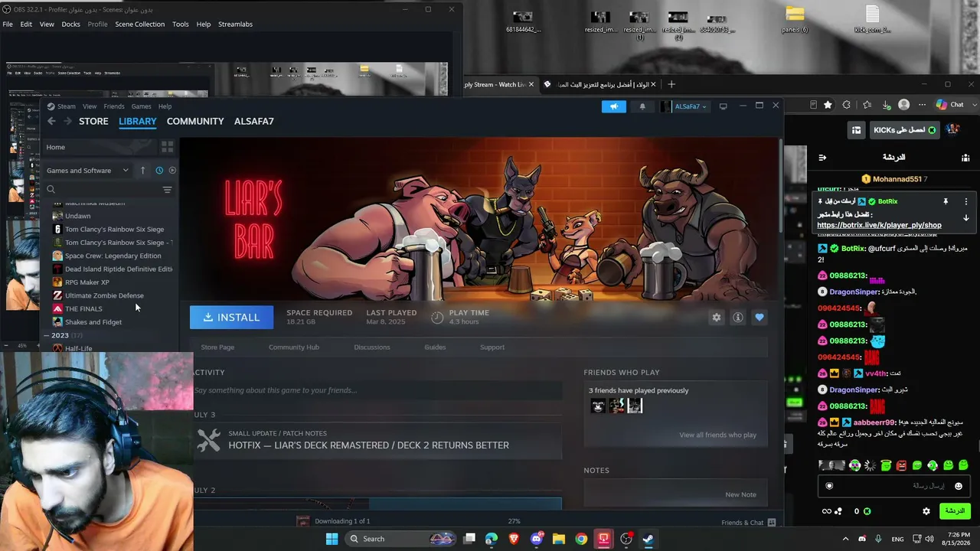Viewport: 980px width, 551px height.
Task: Open browser extensions puzzle icon
Action: pos(847,105)
